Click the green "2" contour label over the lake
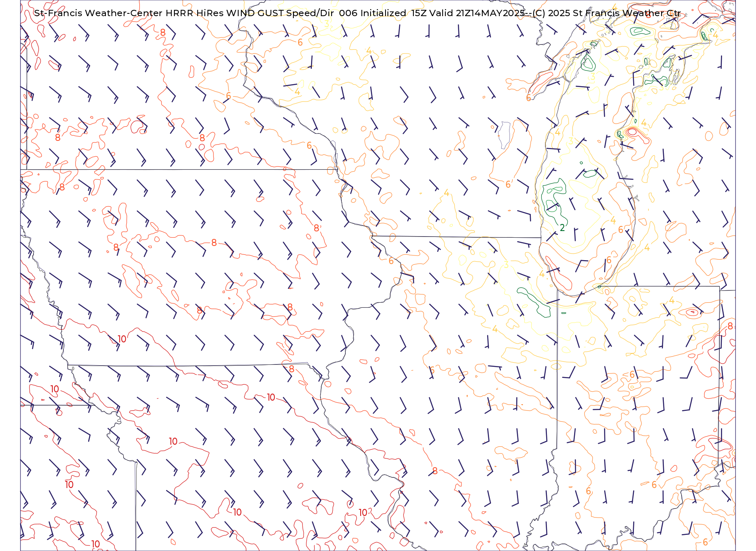Screen dimensions: 756x551 (x=562, y=227)
